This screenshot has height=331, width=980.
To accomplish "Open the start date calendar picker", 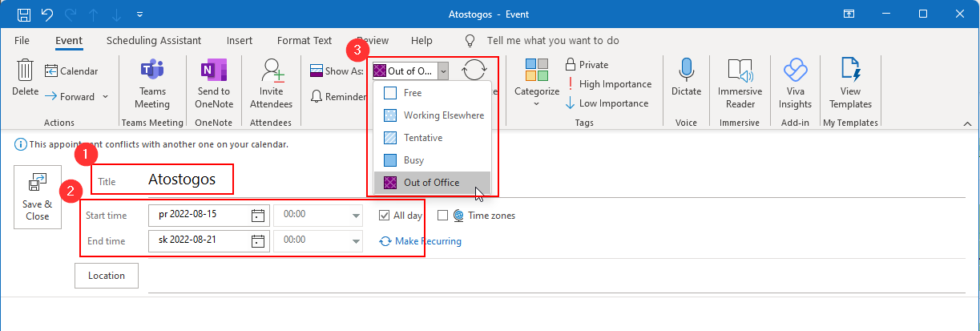I will pos(257,215).
